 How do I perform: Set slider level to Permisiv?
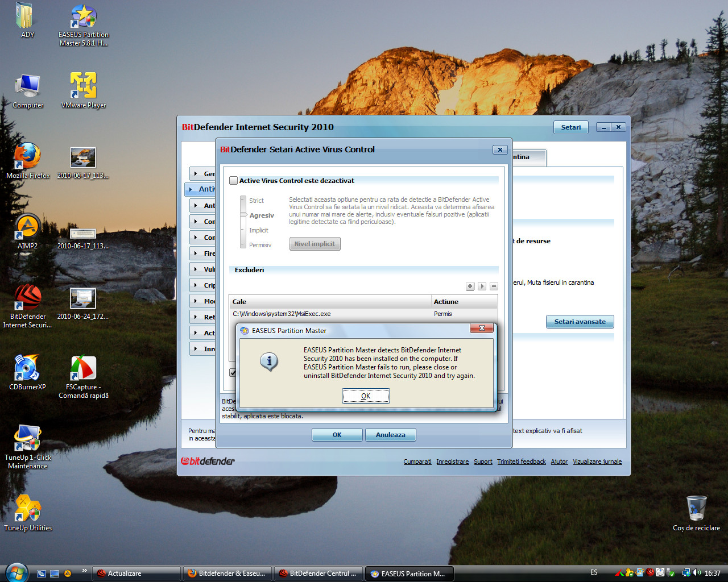tap(260, 245)
